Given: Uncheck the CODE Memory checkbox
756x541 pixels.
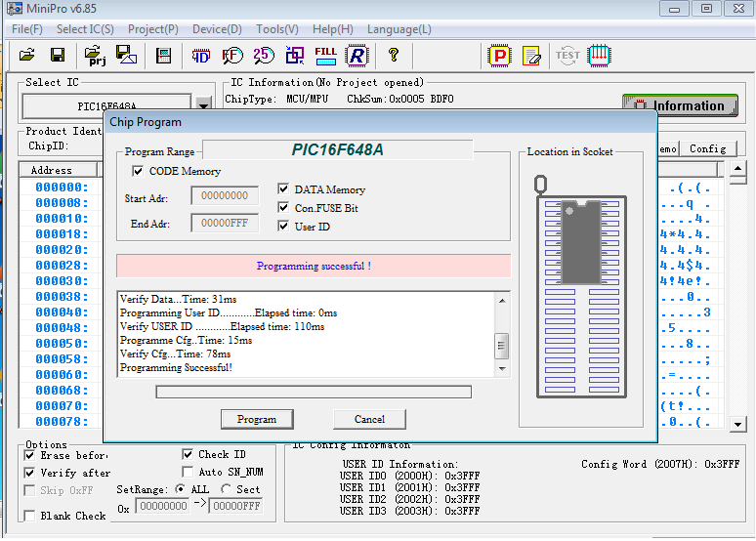Looking at the screenshot, I should (x=139, y=172).
